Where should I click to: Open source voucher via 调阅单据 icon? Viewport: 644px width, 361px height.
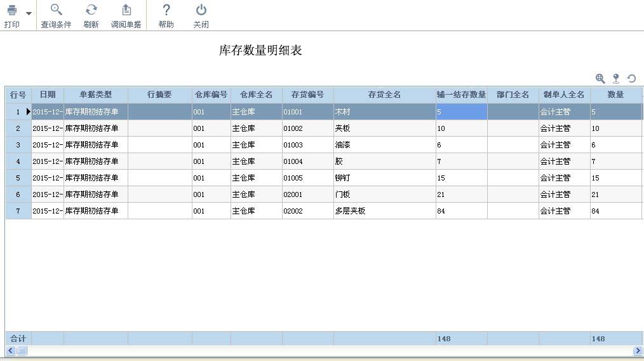[x=126, y=11]
